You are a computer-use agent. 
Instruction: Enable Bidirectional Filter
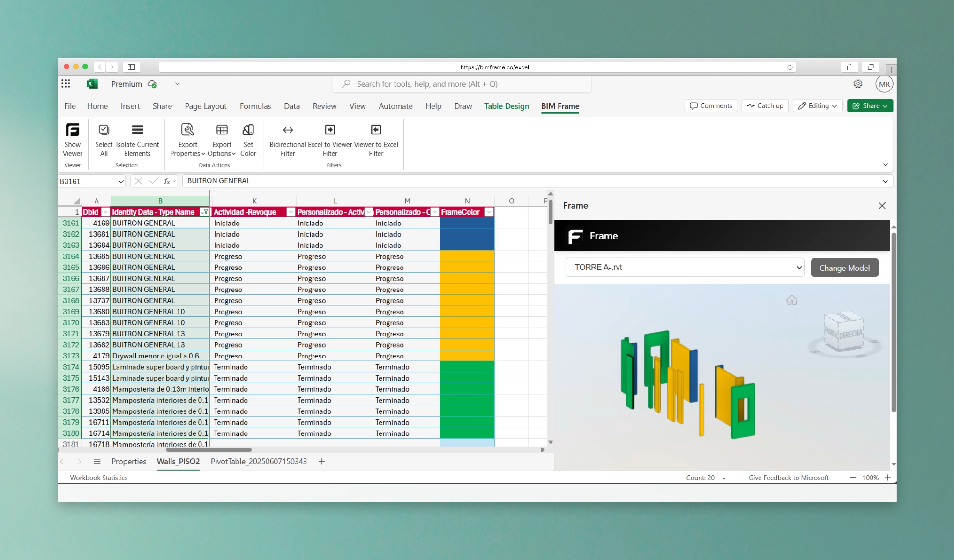pyautogui.click(x=287, y=139)
